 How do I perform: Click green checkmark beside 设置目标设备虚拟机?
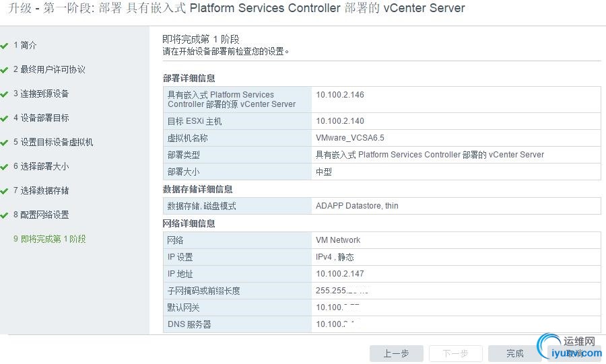pyautogui.click(x=4, y=143)
